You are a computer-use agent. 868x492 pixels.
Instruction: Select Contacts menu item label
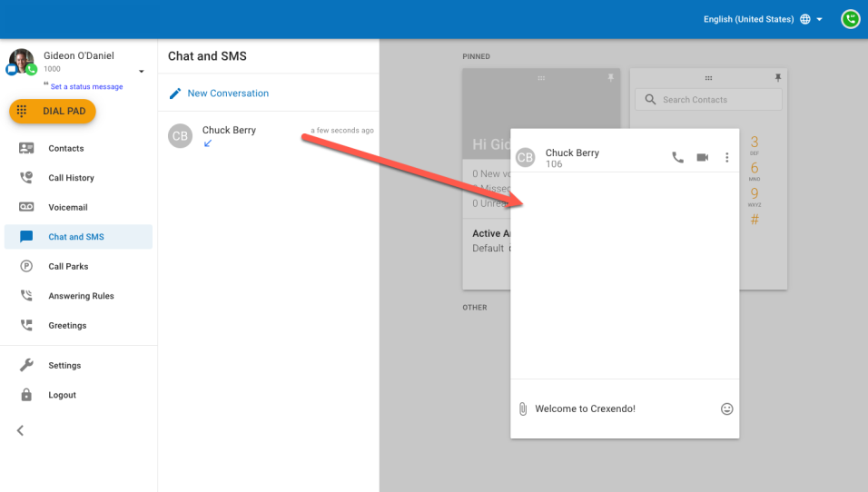tap(66, 148)
